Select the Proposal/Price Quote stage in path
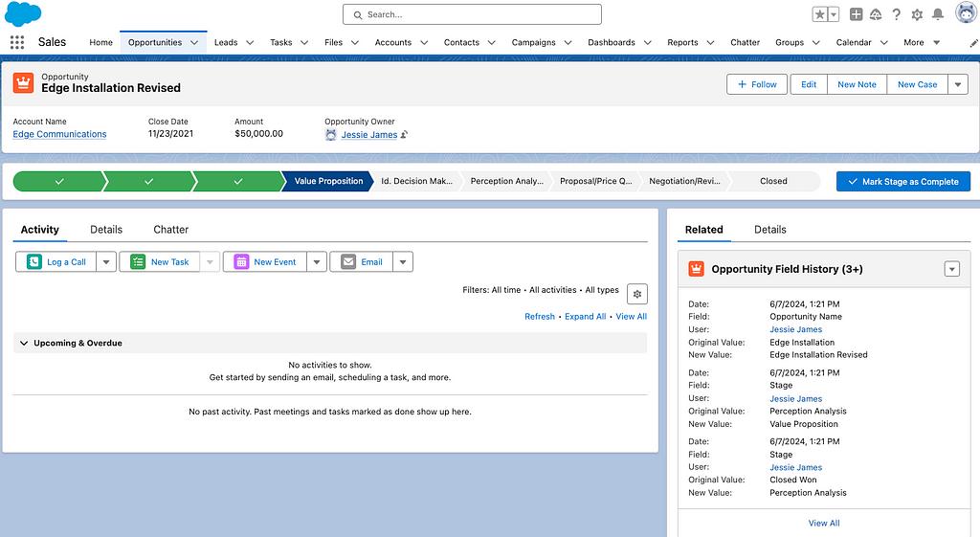Viewport: 980px width, 537px height. click(595, 181)
